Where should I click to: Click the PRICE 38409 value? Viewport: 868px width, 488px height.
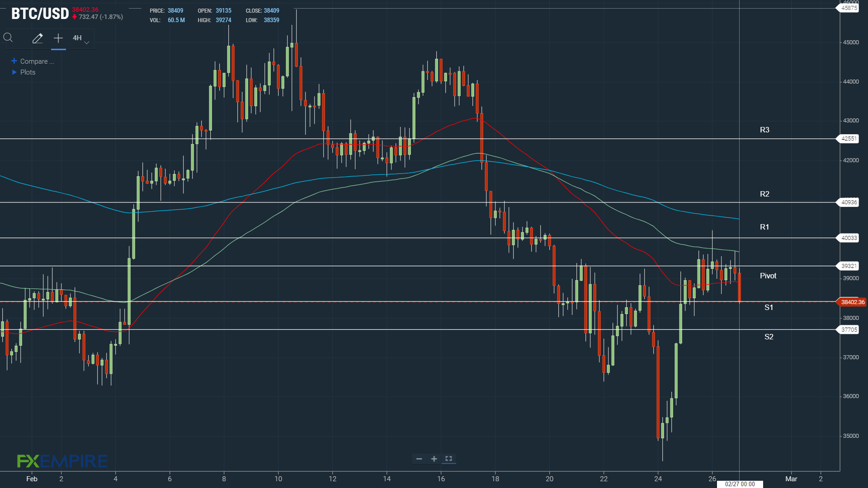175,11
